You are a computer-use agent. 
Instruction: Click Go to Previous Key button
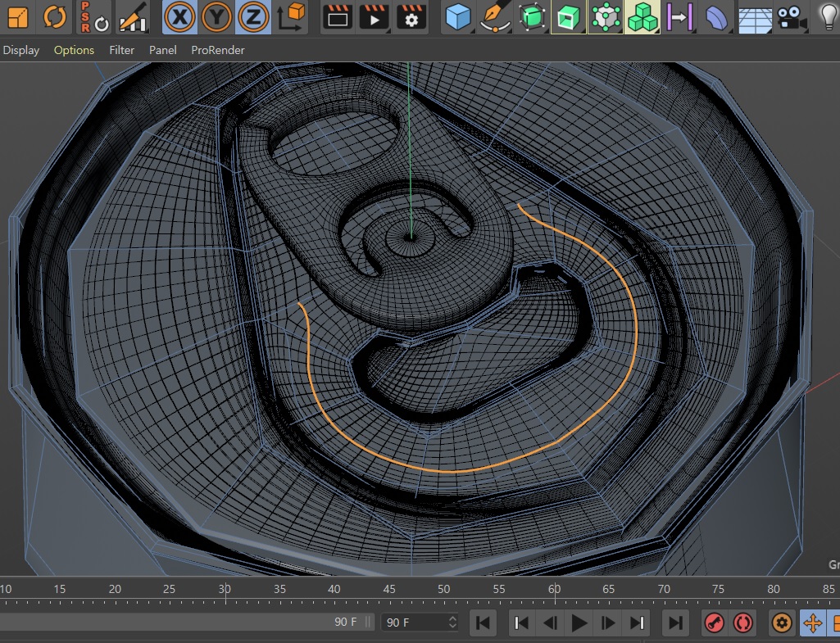(x=521, y=623)
